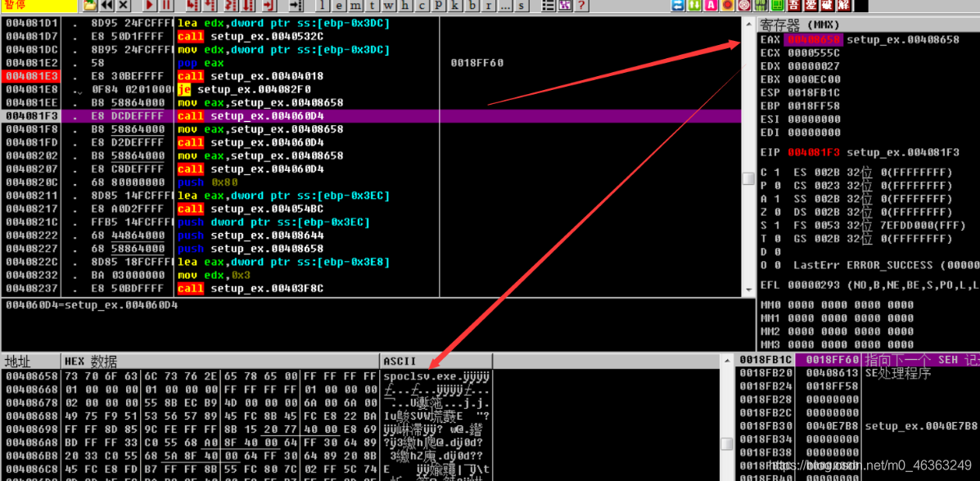The height and width of the screenshot is (481, 980).
Task: Click the disassembly pane scroll-up arrow
Action: pyautogui.click(x=747, y=23)
